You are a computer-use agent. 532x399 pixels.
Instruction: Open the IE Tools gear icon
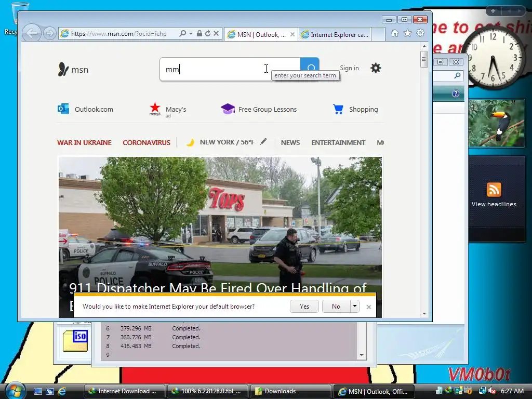click(x=420, y=33)
